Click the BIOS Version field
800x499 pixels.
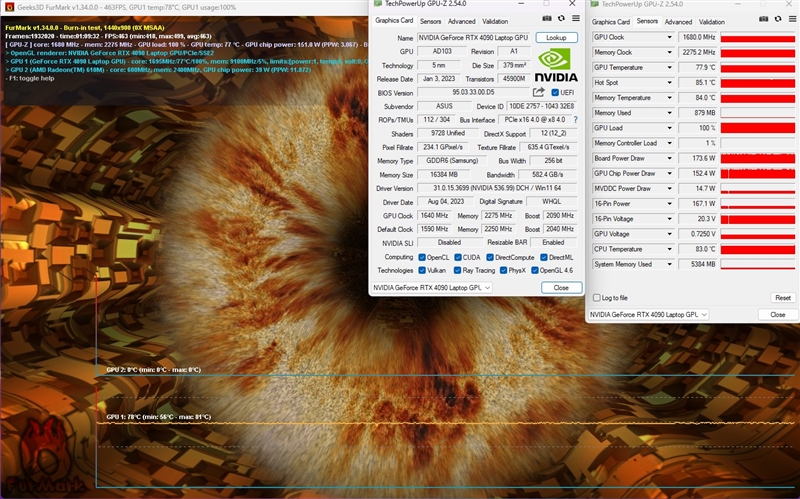(473, 92)
